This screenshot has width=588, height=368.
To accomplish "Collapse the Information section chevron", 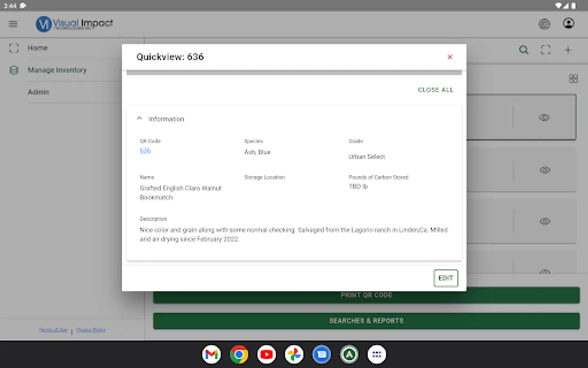I will click(139, 119).
